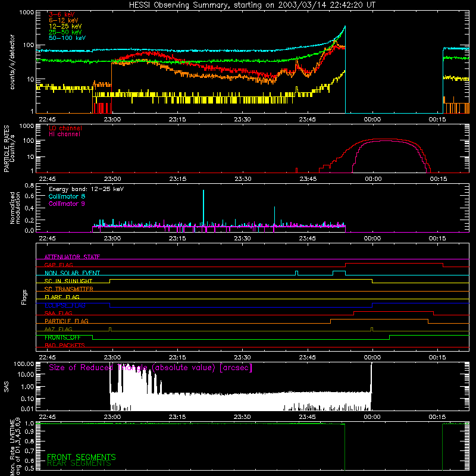Click the 100.00 tick label on SAS plot

24,364
